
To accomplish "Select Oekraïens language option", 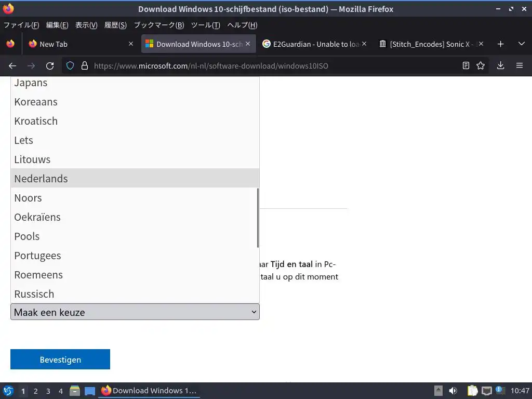I will [x=135, y=217].
